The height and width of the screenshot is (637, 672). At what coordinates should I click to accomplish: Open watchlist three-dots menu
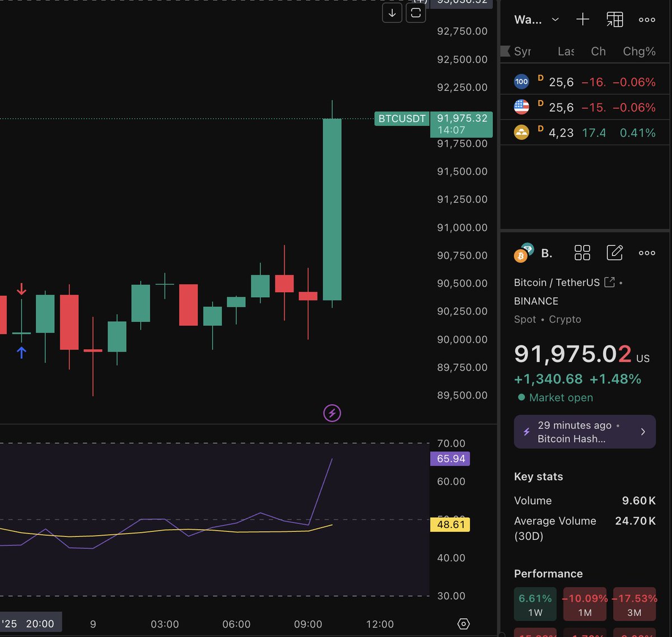pos(647,20)
